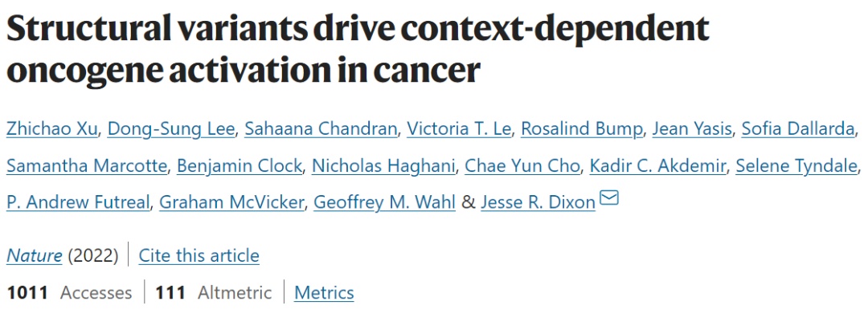Open Sofia Dallarda author link
The image size is (868, 326).
(798, 129)
